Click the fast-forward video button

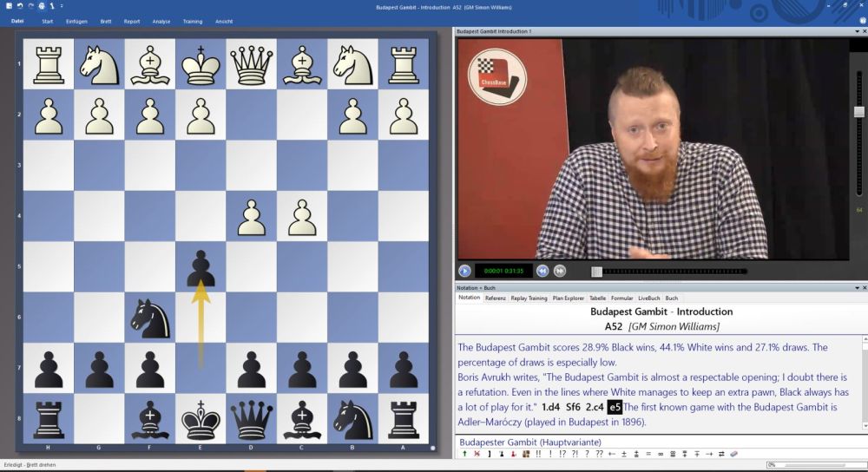point(560,271)
